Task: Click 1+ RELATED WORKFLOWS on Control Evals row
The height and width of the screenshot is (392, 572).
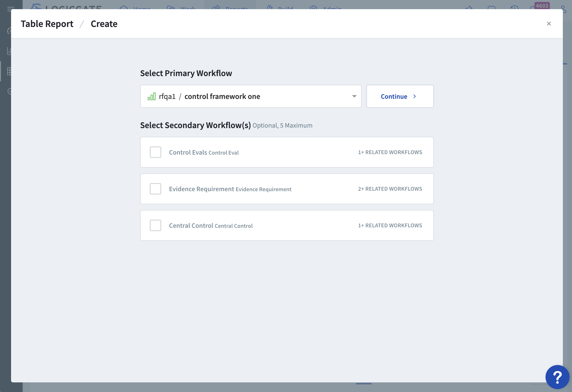Action: tap(390, 152)
